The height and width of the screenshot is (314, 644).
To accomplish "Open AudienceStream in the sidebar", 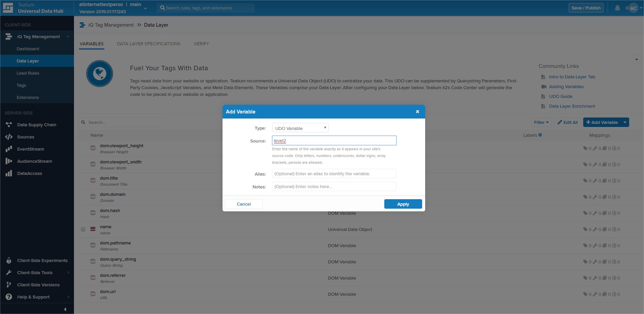I will click(34, 161).
